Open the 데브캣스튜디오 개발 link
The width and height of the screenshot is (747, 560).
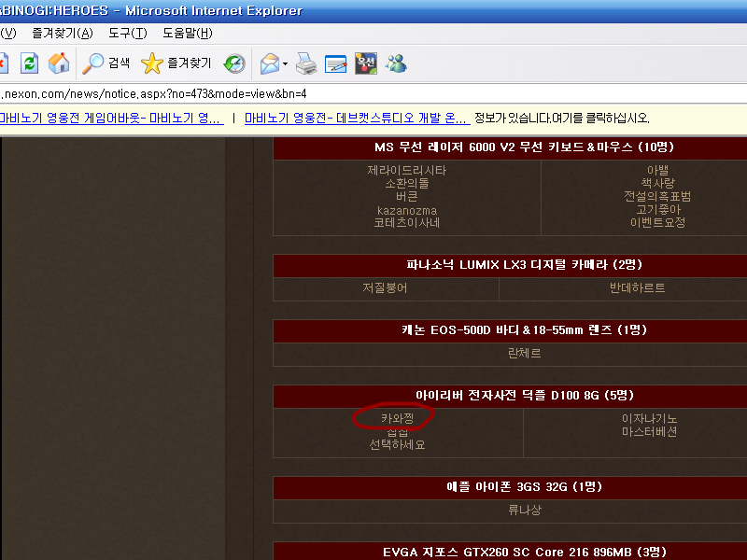[357, 119]
